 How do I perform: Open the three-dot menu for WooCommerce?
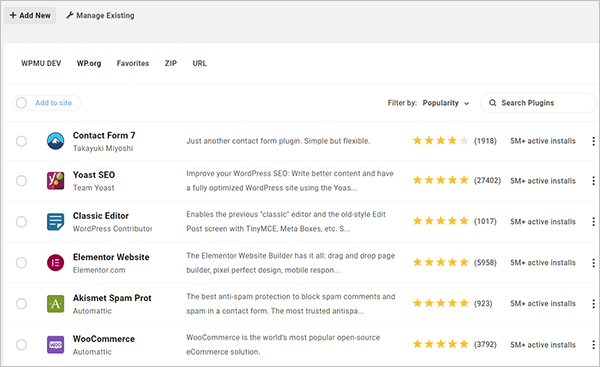tap(593, 344)
